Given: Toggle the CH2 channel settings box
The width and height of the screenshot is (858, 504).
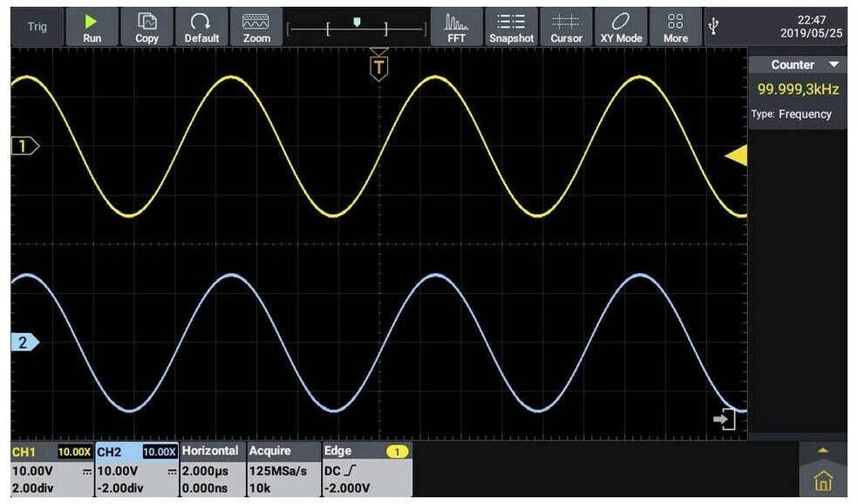Looking at the screenshot, I should point(135,469).
